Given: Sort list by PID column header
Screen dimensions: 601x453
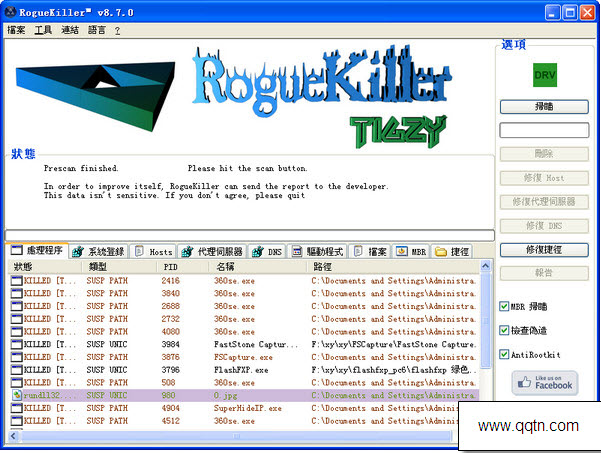Looking at the screenshot, I should click(183, 267).
